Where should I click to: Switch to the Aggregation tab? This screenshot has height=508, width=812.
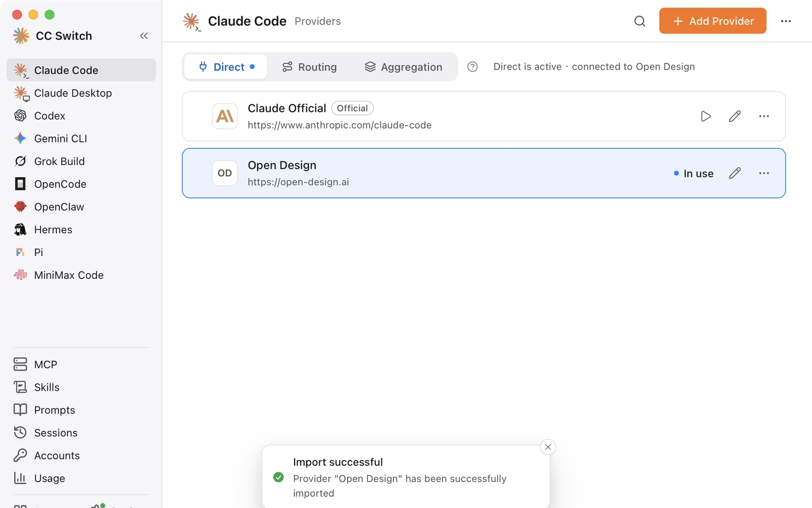[x=403, y=67]
